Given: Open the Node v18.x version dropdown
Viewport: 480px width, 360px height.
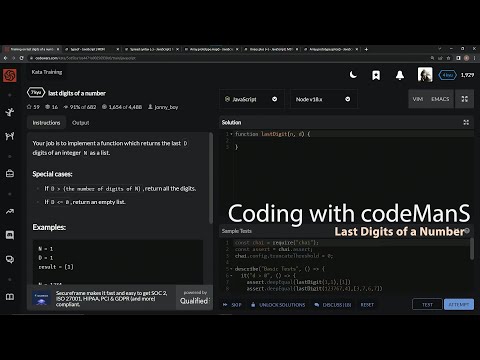Looking at the screenshot, I should pos(323,99).
